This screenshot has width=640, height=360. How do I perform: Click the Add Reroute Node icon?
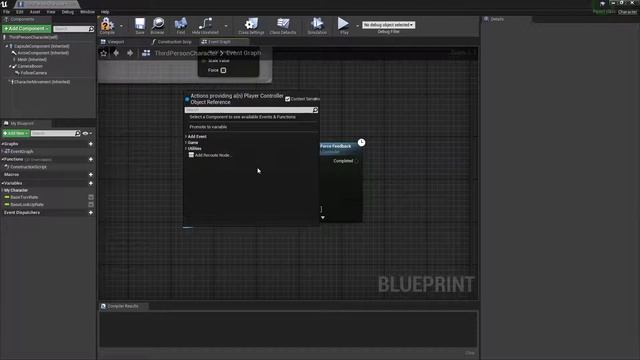pyautogui.click(x=191, y=155)
